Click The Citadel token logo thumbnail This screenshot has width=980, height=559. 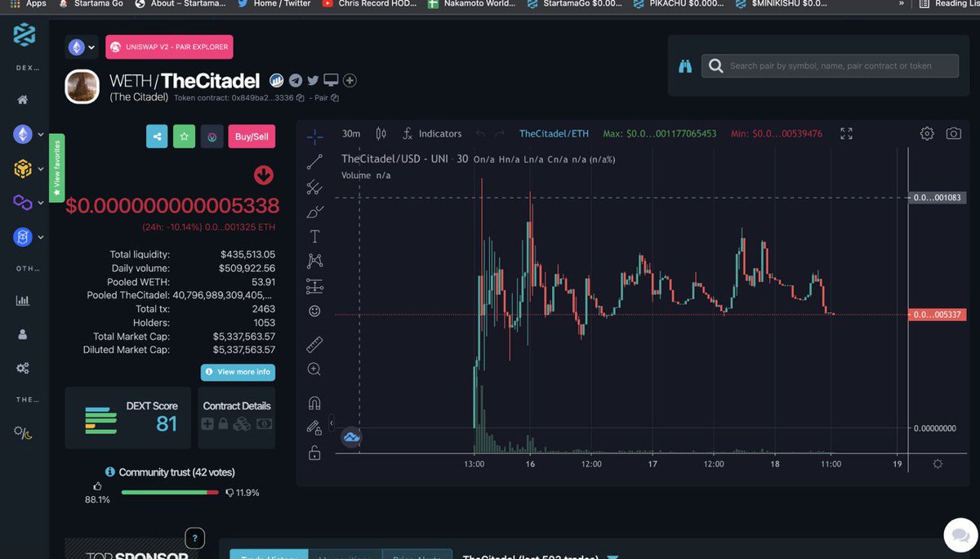82,86
